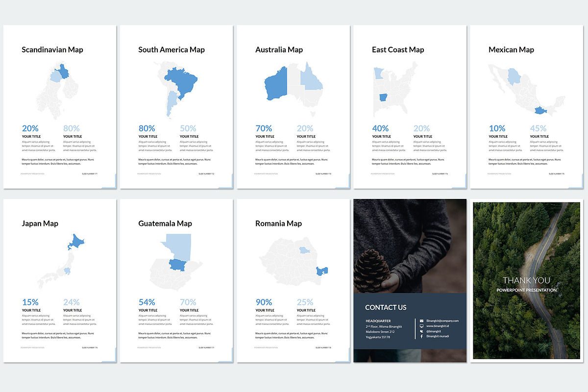Click SLIDE NUMBER 171 footer on Scandinavian slide

click(x=89, y=173)
